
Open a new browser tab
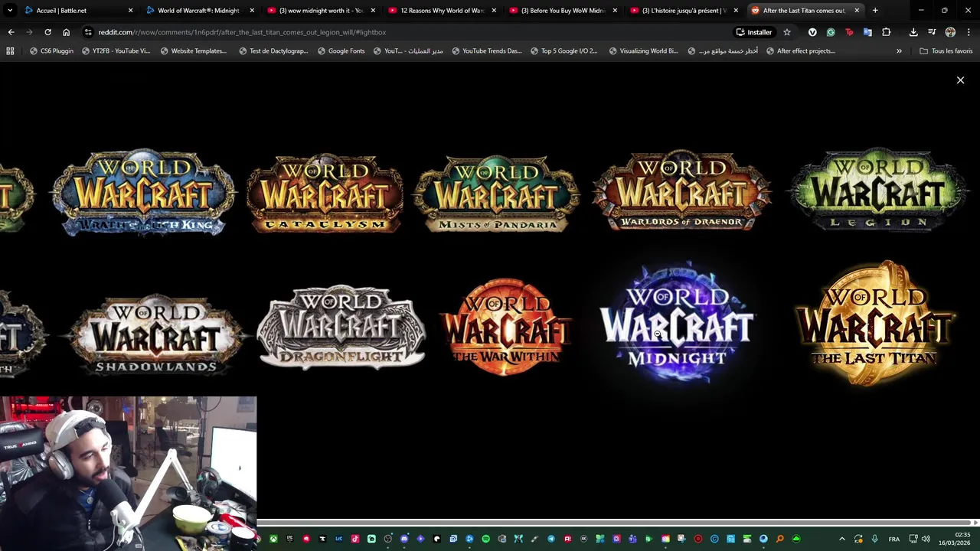tap(875, 11)
